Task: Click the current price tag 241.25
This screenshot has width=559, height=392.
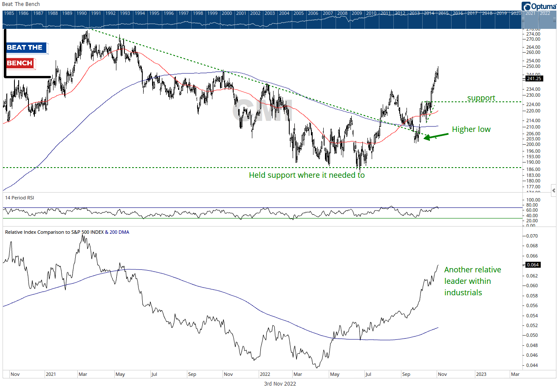Action: click(x=534, y=78)
